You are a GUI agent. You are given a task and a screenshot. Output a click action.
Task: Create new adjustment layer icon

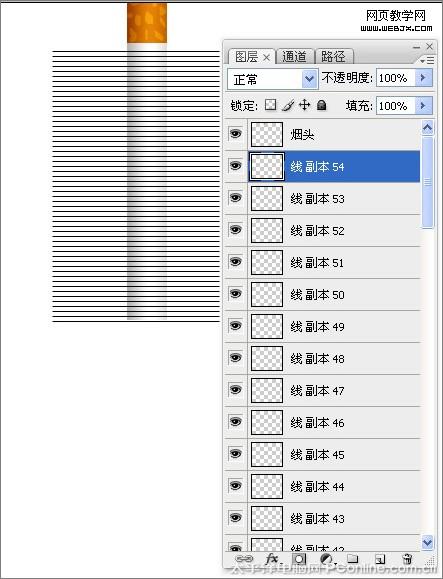(326, 559)
